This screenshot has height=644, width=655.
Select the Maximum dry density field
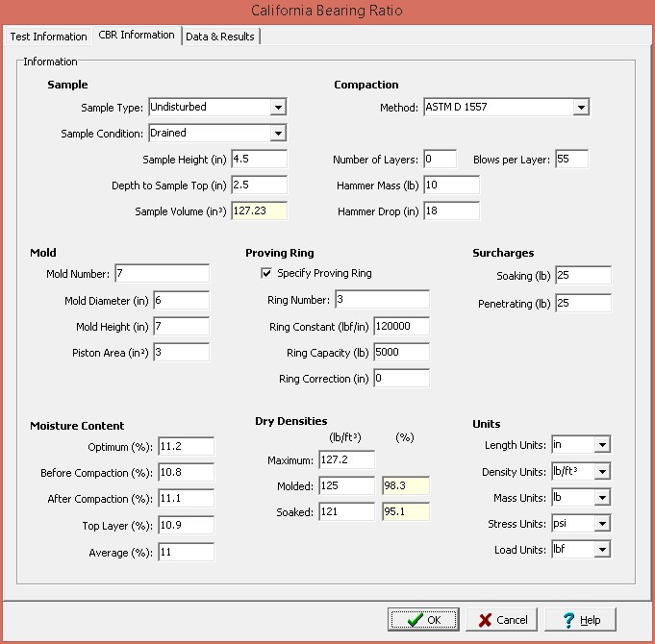347,461
